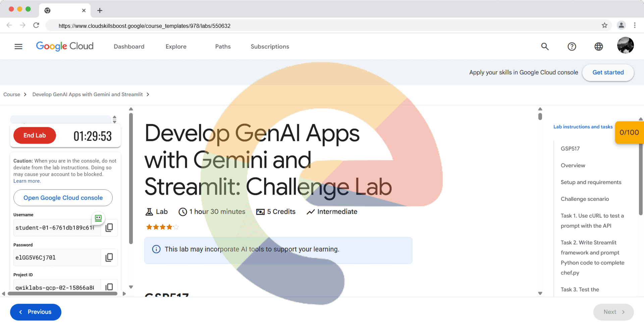
Task: Copy the Project ID to clipboard
Action: click(109, 287)
